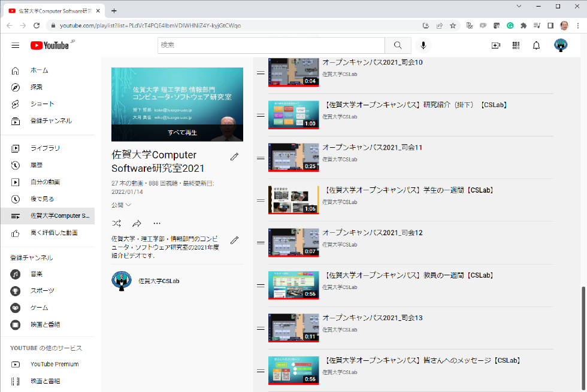Open the ゲーム channel
This screenshot has width=587, height=392.
point(47,308)
